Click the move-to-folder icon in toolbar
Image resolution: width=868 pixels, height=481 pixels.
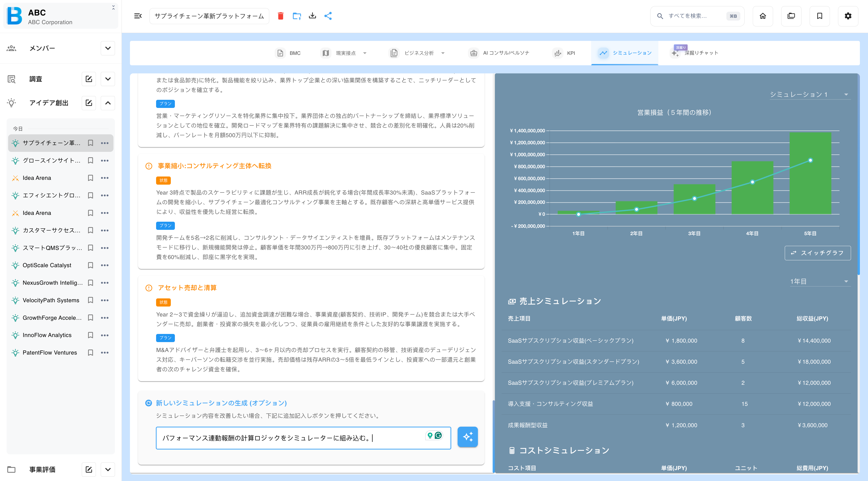(296, 16)
